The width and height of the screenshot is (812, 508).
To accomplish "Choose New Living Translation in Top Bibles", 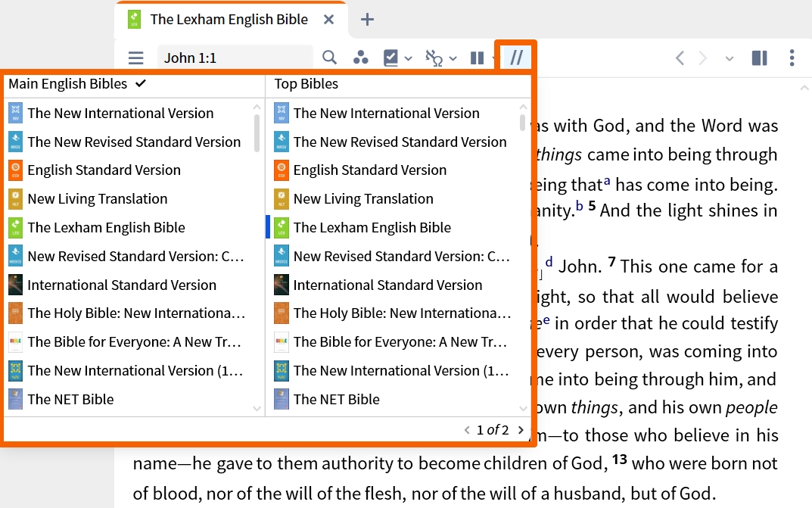I will (394, 199).
